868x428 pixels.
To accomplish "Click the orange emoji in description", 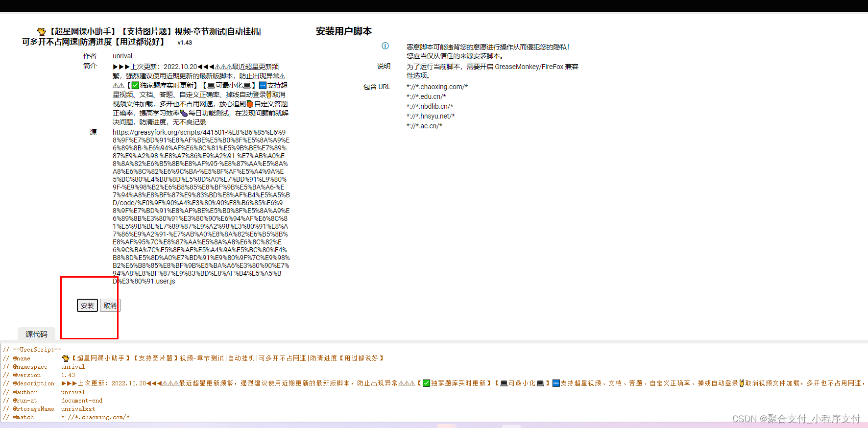I will (x=250, y=104).
